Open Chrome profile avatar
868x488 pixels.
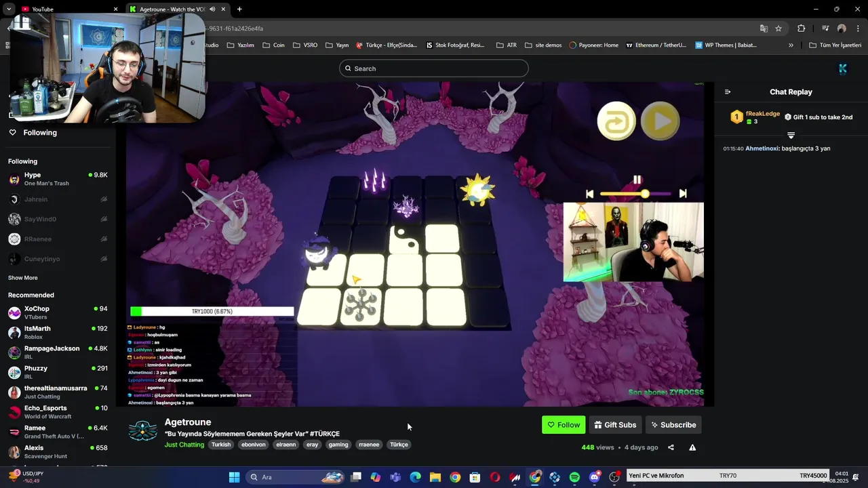point(842,28)
